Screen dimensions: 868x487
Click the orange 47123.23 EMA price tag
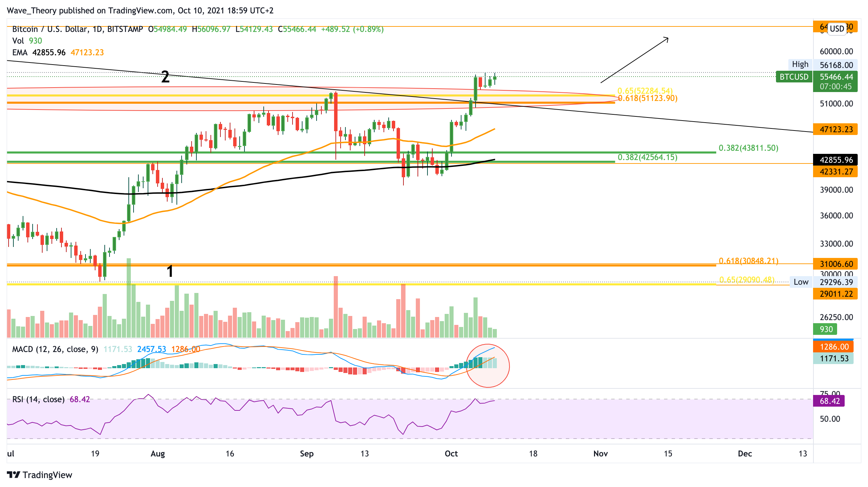836,129
